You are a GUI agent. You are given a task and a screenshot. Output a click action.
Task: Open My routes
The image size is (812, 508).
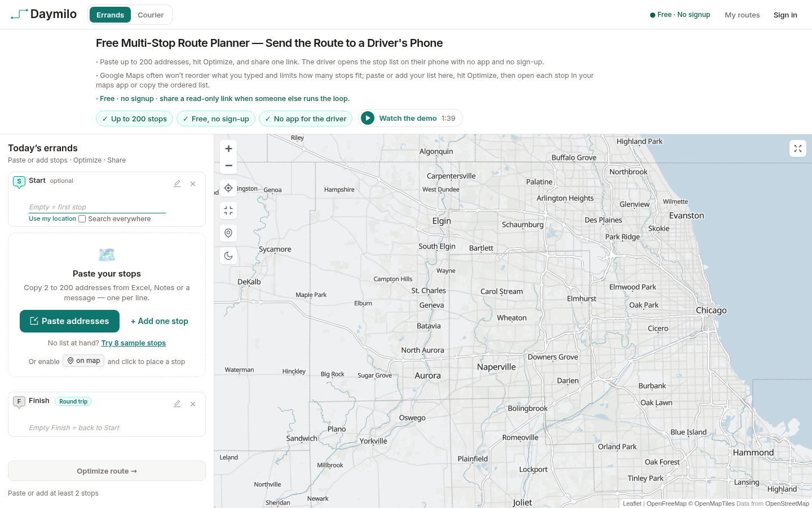point(742,15)
